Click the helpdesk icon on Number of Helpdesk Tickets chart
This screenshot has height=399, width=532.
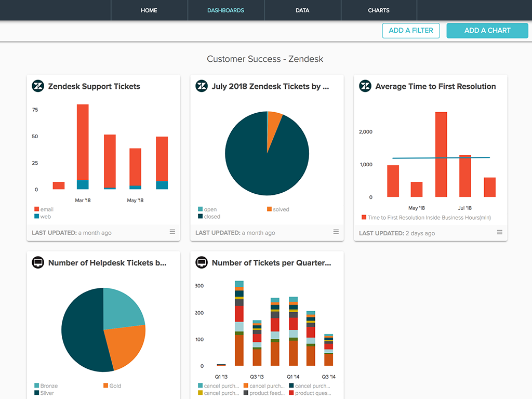click(37, 262)
